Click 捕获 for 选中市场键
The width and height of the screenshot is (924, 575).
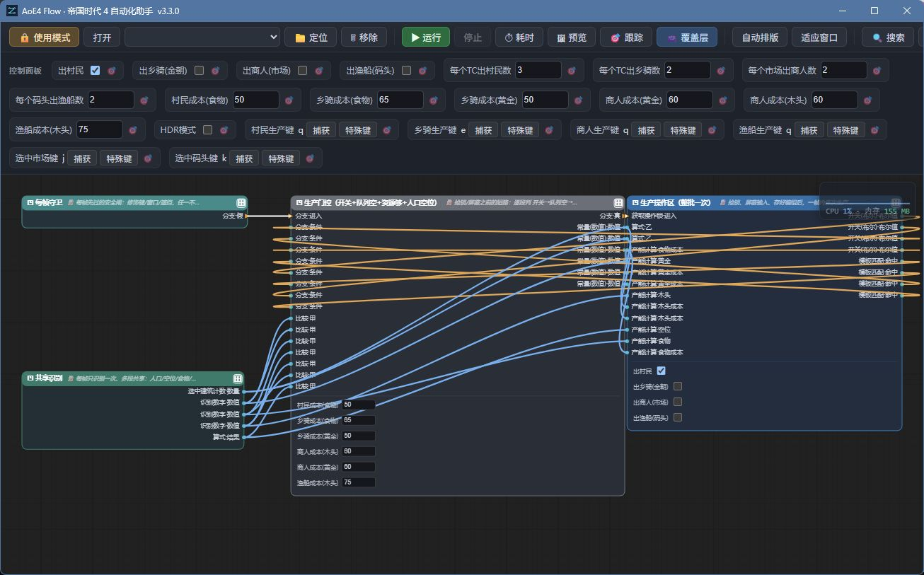82,158
